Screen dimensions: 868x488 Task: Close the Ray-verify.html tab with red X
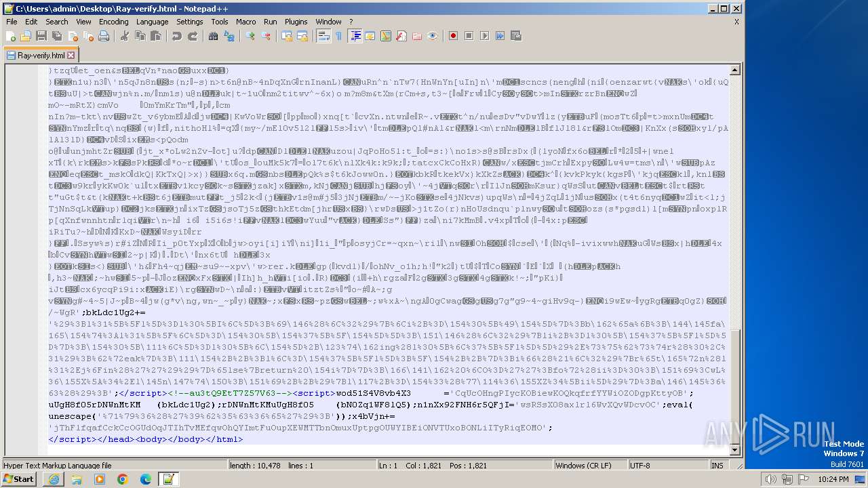tap(71, 56)
